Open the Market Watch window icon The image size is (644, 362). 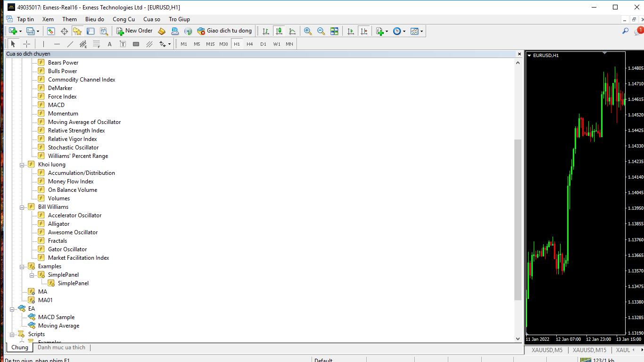coord(51,31)
